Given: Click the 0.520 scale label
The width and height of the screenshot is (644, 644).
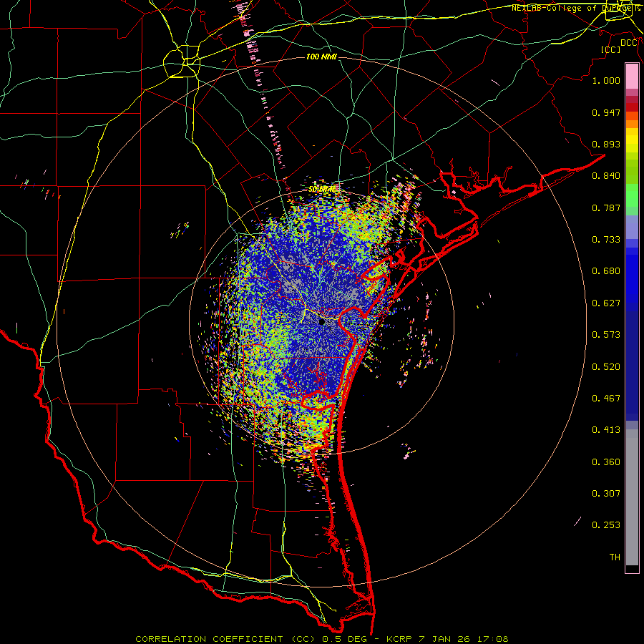Looking at the screenshot, I should pyautogui.click(x=606, y=367).
